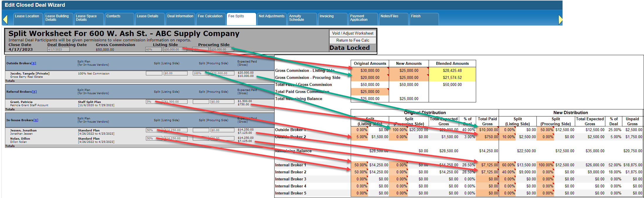Go to the Net Adjustments tab
This screenshot has width=644, height=198.
click(x=271, y=16)
